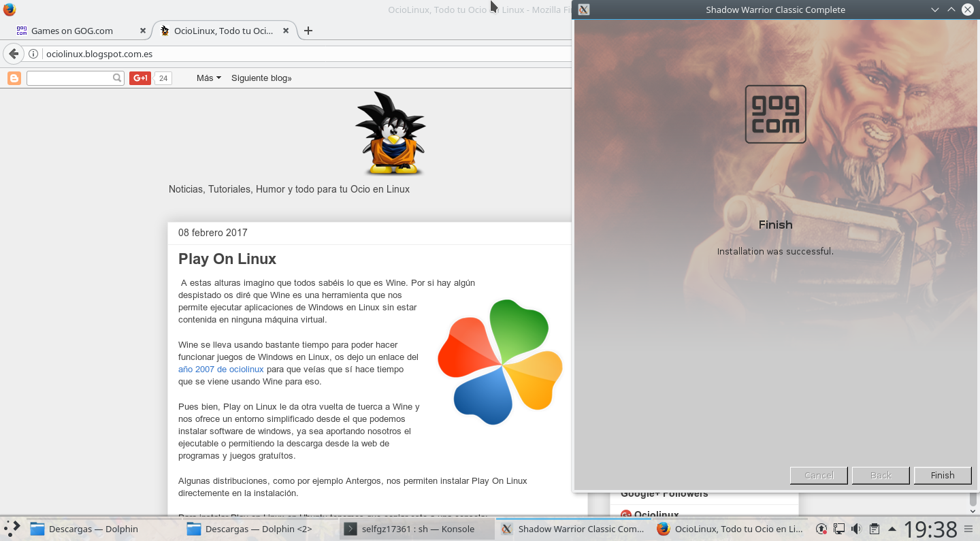Open the volume speaker tray icon
This screenshot has height=541, width=980.
pyautogui.click(x=856, y=529)
